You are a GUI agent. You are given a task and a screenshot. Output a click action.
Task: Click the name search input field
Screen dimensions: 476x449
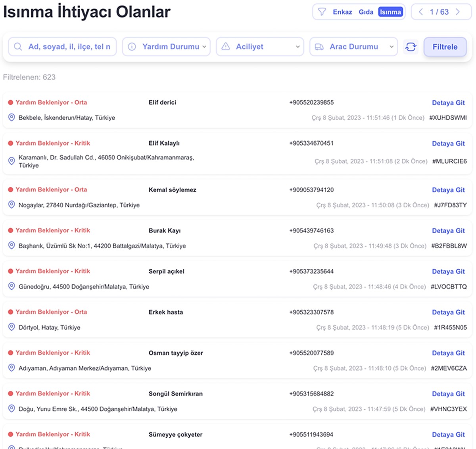67,47
